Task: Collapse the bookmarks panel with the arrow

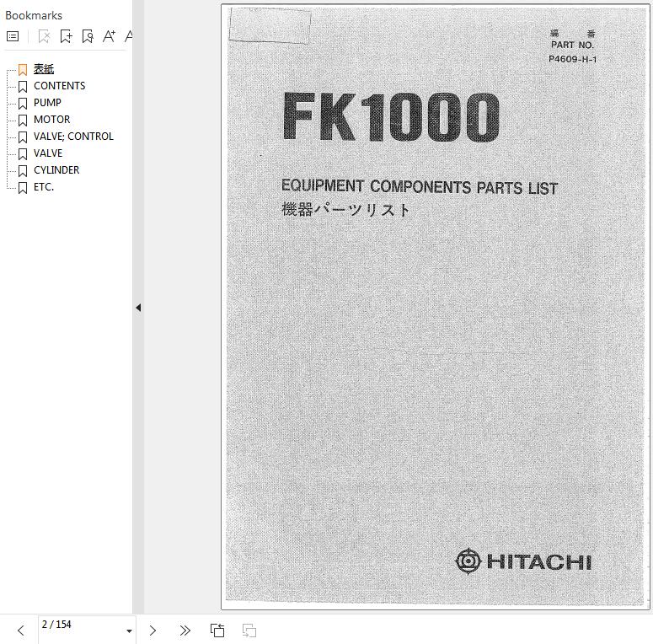Action: pos(138,308)
